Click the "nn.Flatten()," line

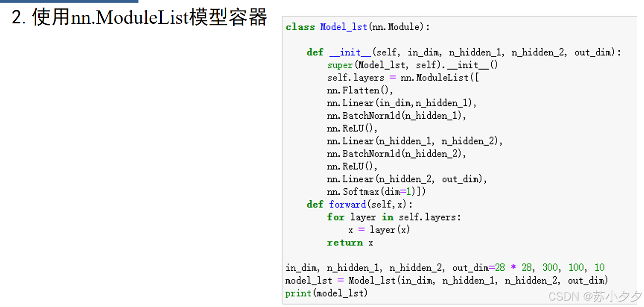pyautogui.click(x=360, y=90)
